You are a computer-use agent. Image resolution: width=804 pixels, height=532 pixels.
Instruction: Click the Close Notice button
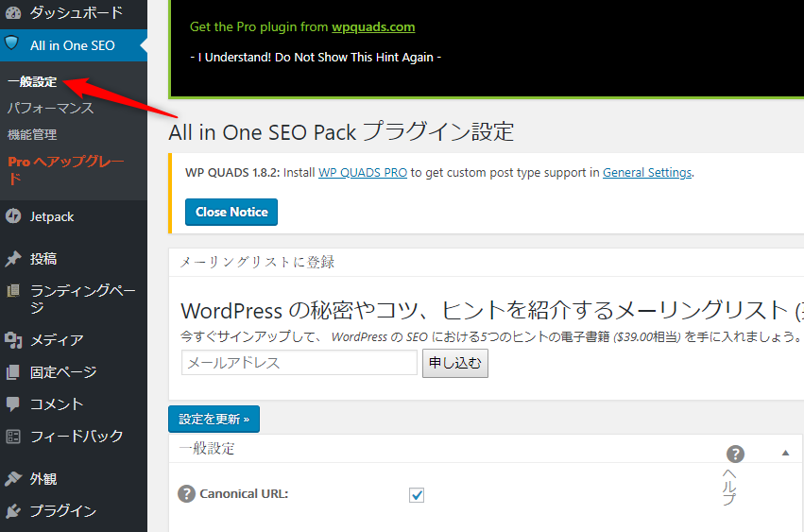(x=231, y=212)
